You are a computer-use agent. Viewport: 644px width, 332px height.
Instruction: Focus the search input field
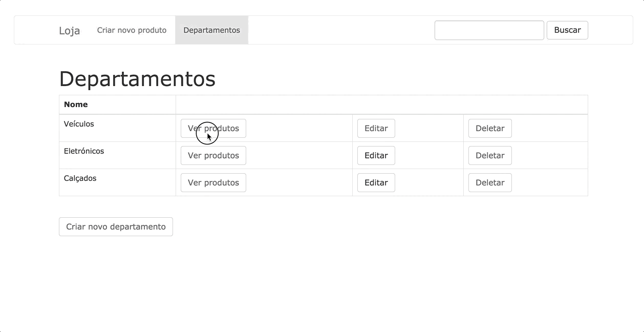pos(489,30)
